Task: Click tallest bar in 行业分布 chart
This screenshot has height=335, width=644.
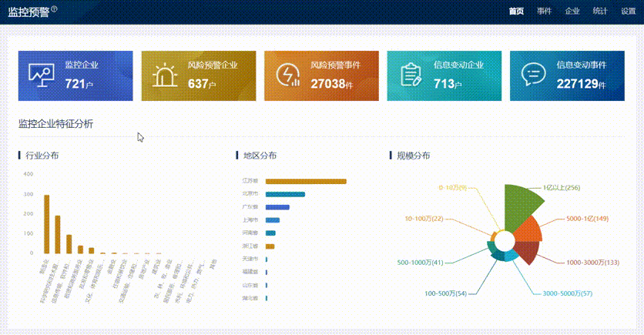Action: [x=47, y=224]
